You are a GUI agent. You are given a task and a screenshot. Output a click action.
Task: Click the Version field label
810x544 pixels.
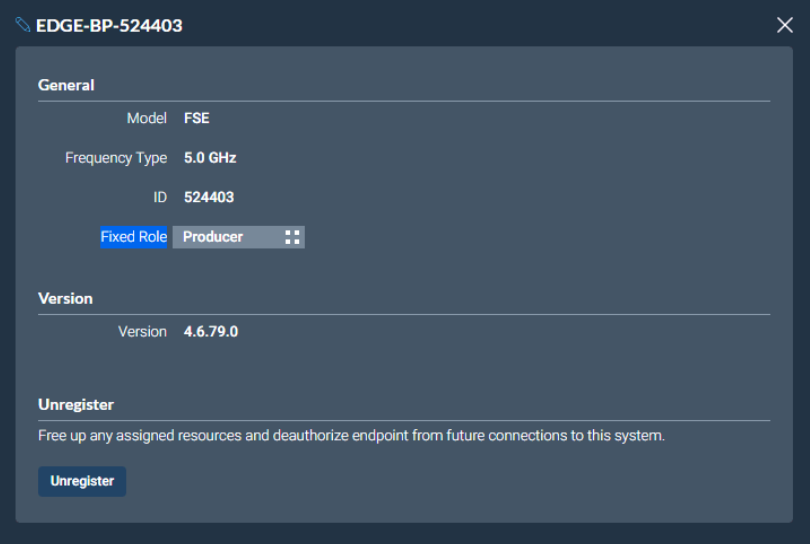point(142,331)
